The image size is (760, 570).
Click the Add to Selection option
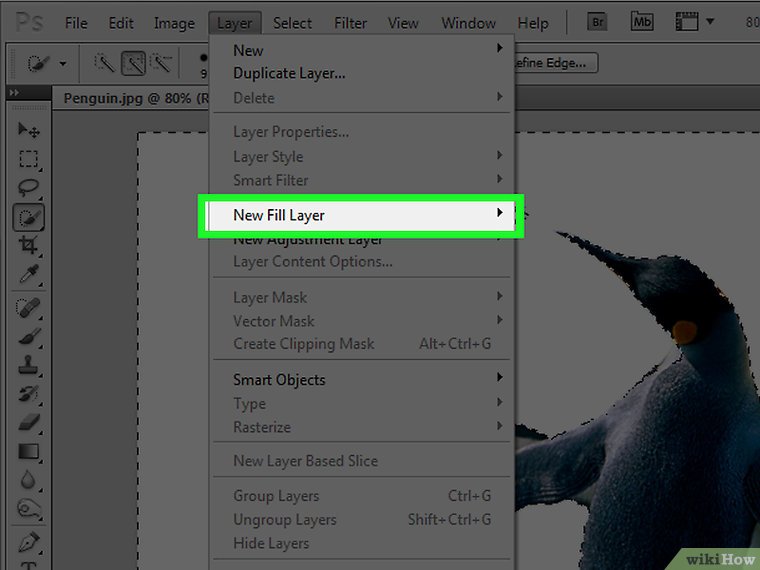[133, 63]
